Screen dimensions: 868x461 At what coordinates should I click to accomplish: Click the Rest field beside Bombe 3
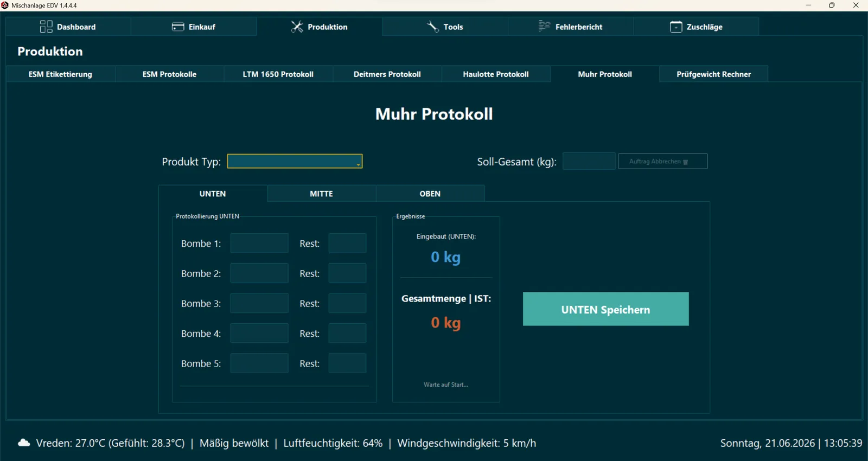[347, 303]
